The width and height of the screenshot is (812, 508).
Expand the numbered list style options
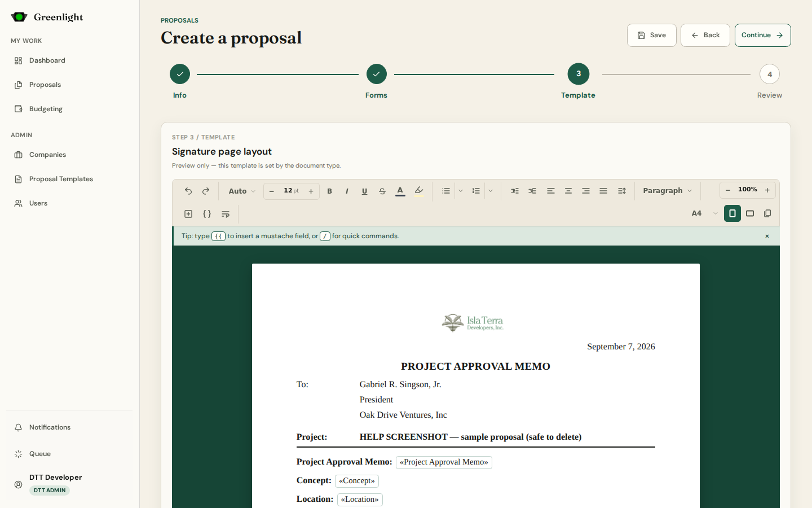pos(491,191)
